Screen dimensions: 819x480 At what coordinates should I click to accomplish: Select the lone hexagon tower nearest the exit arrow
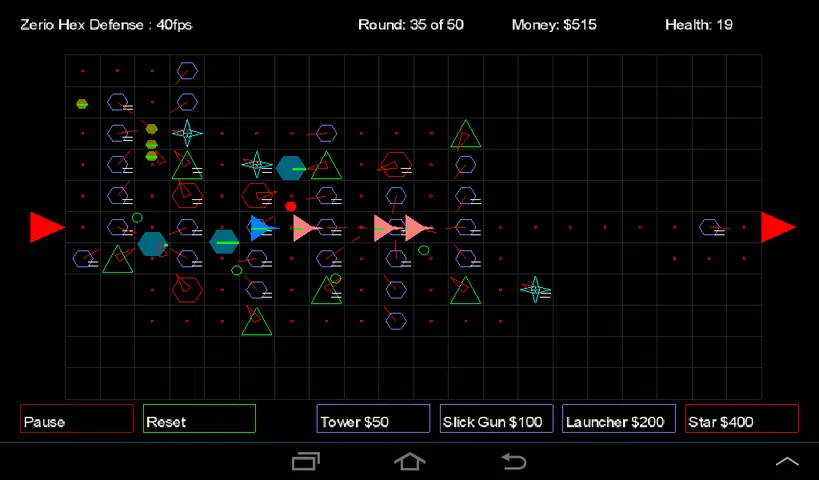click(x=710, y=227)
